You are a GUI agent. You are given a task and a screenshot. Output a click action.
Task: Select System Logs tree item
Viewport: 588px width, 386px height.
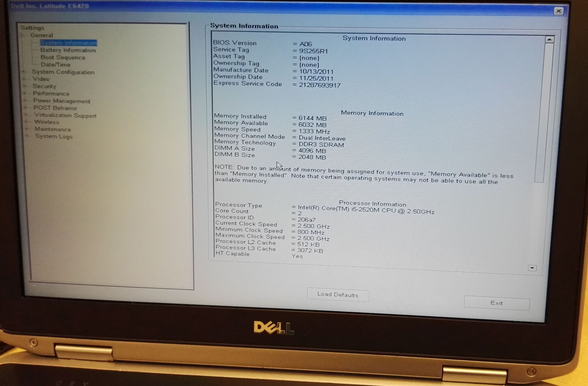point(54,136)
